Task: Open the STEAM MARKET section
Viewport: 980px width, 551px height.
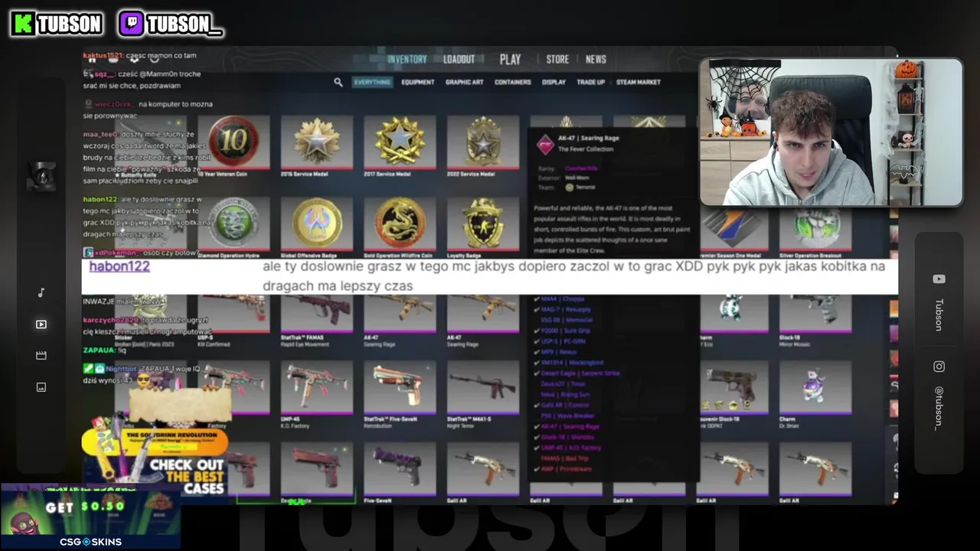Action: [639, 82]
